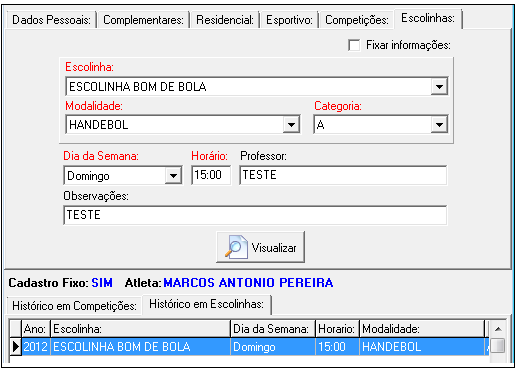Select the HANDEBOL cell in history row
This screenshot has height=370, width=518.
pos(422,347)
